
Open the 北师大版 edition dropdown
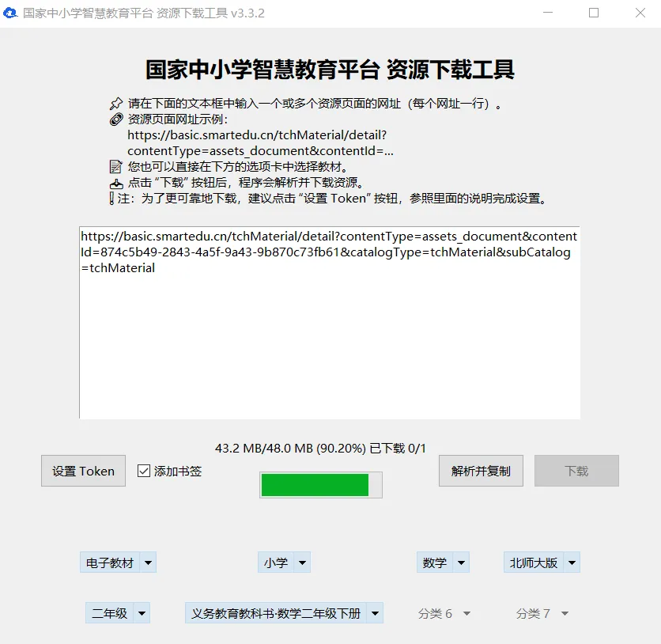[542, 563]
